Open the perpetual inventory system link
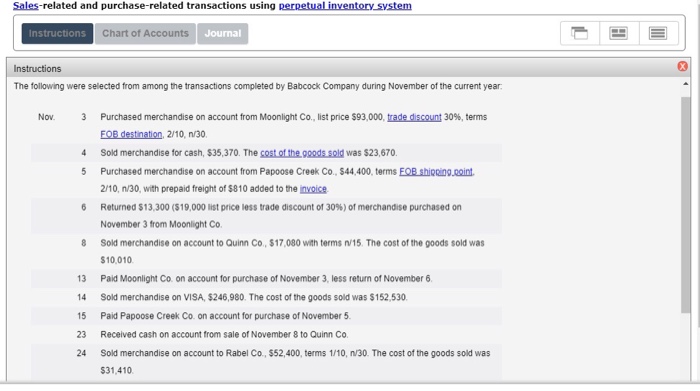The height and width of the screenshot is (391, 700). coord(345,6)
